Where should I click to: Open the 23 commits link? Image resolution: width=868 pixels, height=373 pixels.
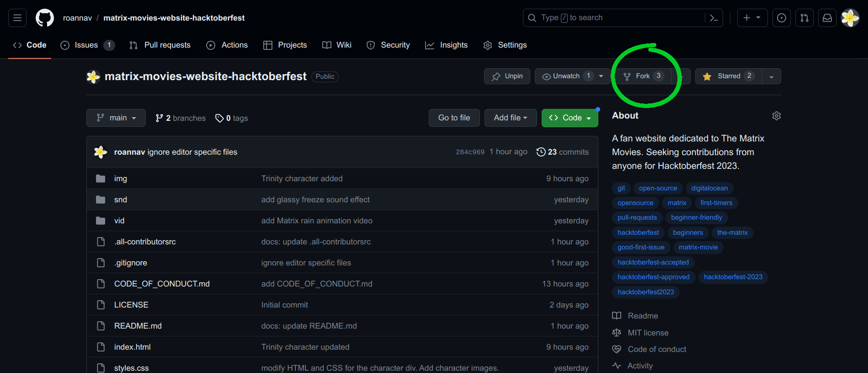(x=563, y=152)
